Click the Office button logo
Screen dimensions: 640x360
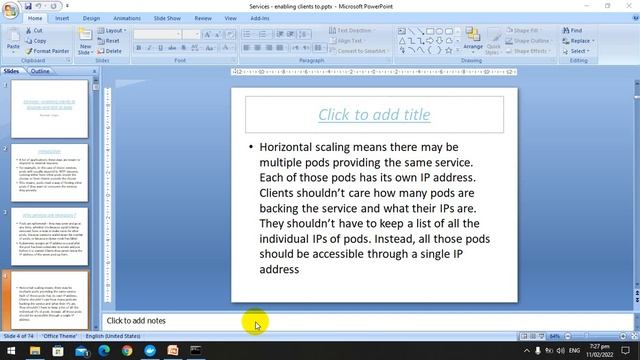tap(10, 10)
